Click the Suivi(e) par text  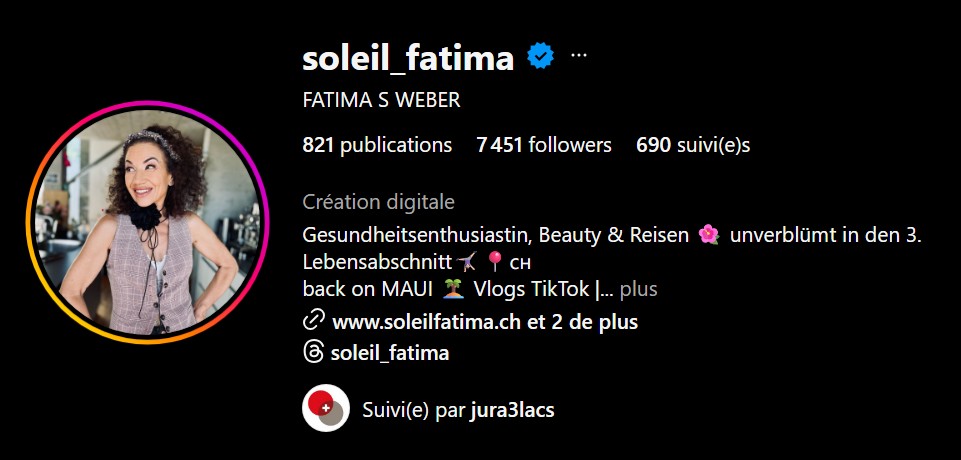point(414,410)
